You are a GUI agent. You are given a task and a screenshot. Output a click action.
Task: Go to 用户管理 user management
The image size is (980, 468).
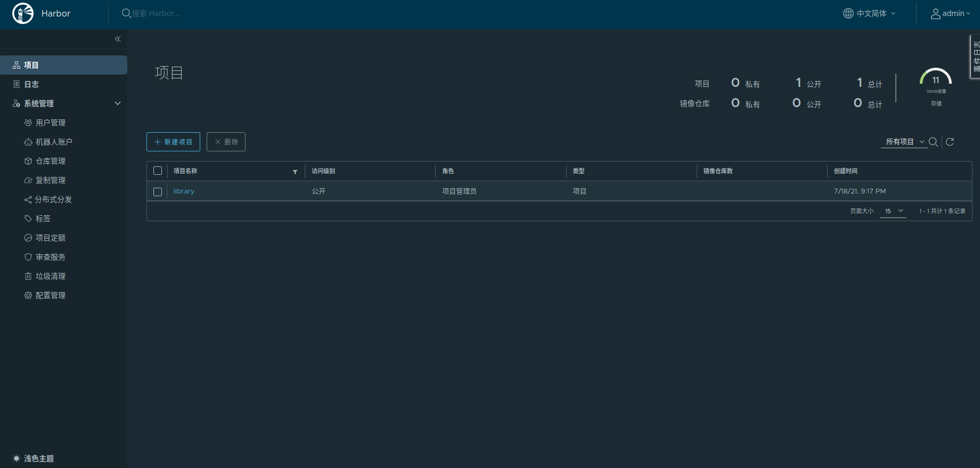[x=50, y=123]
